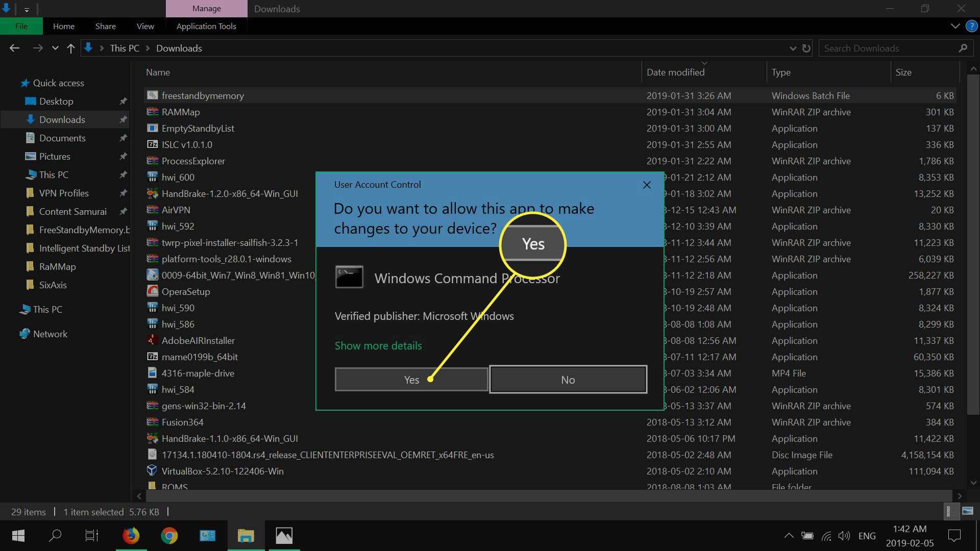Open the Share ribbon tab

(x=106, y=26)
